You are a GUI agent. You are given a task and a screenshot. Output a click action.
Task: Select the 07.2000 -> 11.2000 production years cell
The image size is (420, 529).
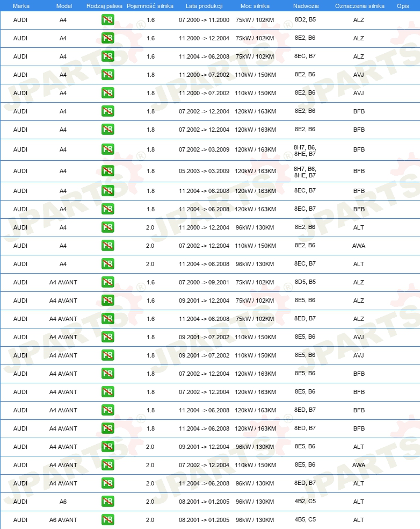(204, 20)
